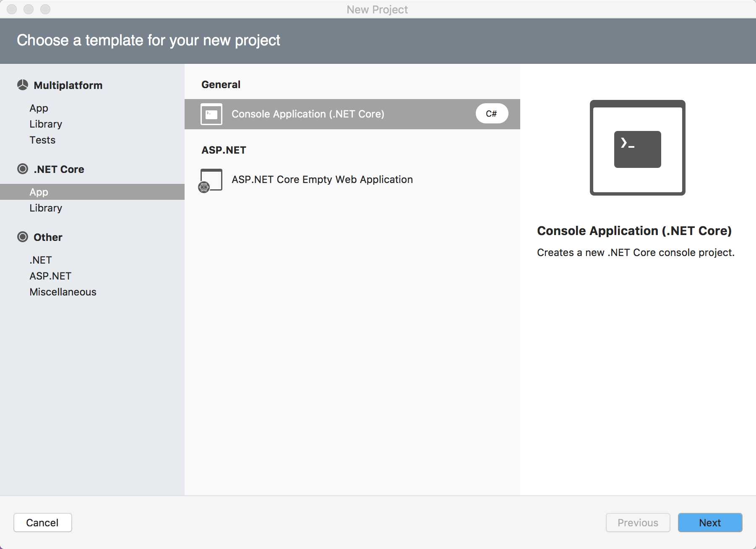756x549 pixels.
Task: Click the Console Application template icon
Action: coord(211,114)
